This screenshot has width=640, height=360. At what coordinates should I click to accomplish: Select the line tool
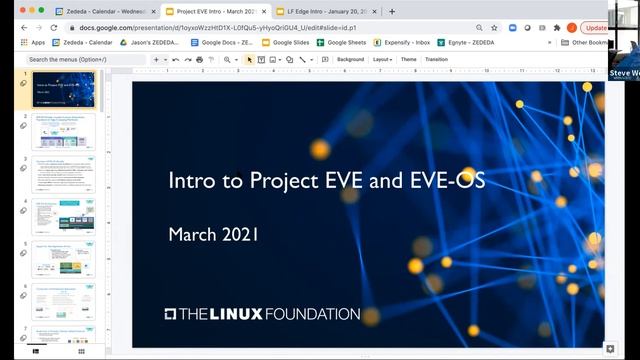[302, 60]
